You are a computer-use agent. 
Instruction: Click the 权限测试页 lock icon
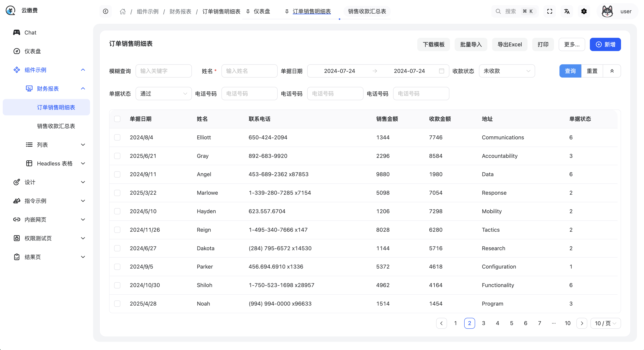[x=17, y=238]
